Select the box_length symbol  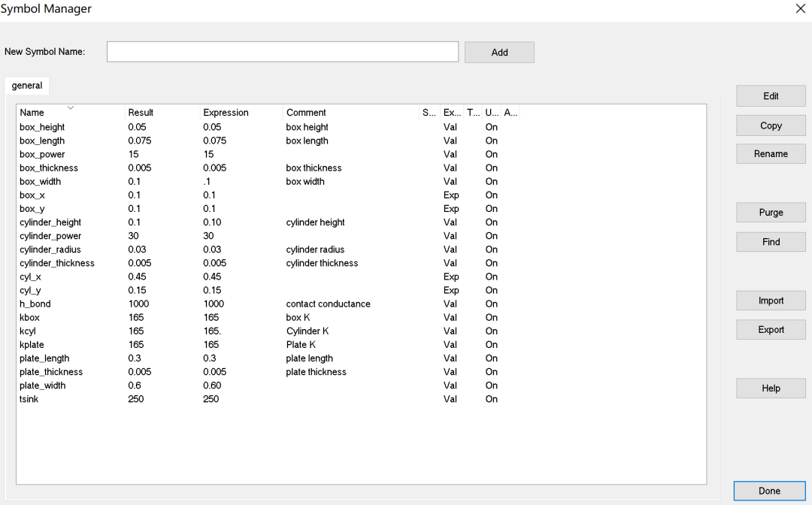pos(42,141)
